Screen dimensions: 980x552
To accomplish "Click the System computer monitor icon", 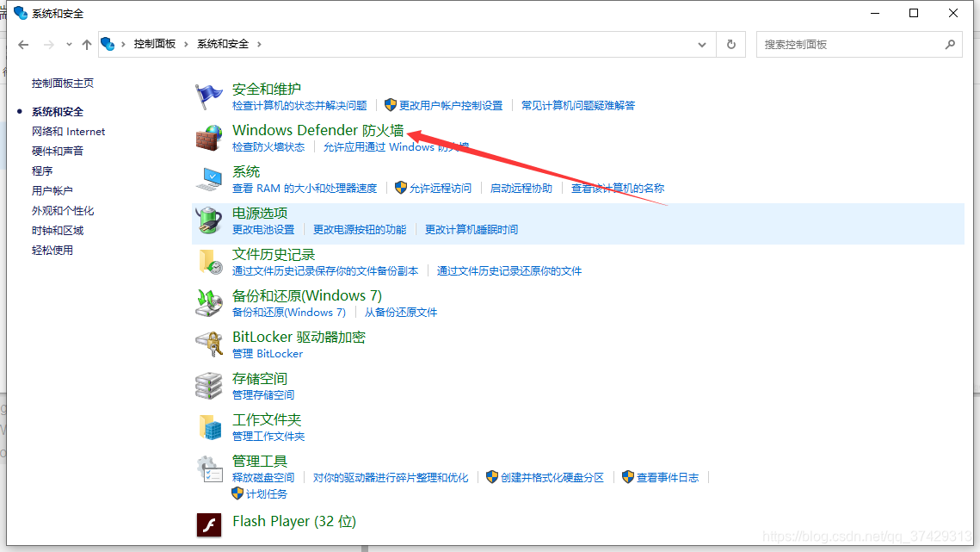I will pyautogui.click(x=209, y=179).
